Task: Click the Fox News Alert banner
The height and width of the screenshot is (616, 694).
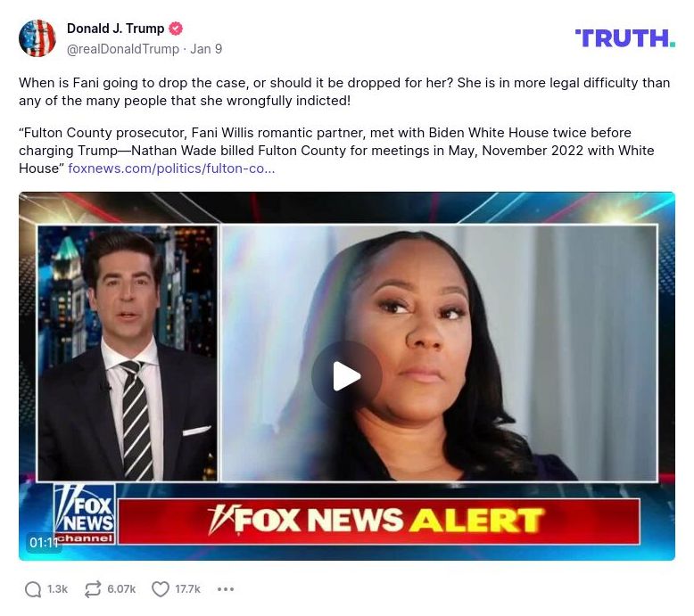Action: point(379,521)
